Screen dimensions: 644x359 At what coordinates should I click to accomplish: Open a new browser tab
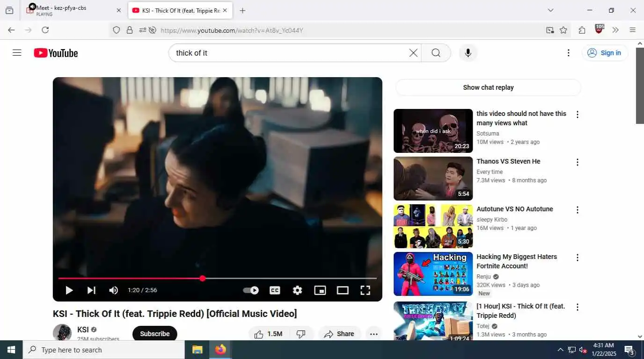pyautogui.click(x=242, y=10)
